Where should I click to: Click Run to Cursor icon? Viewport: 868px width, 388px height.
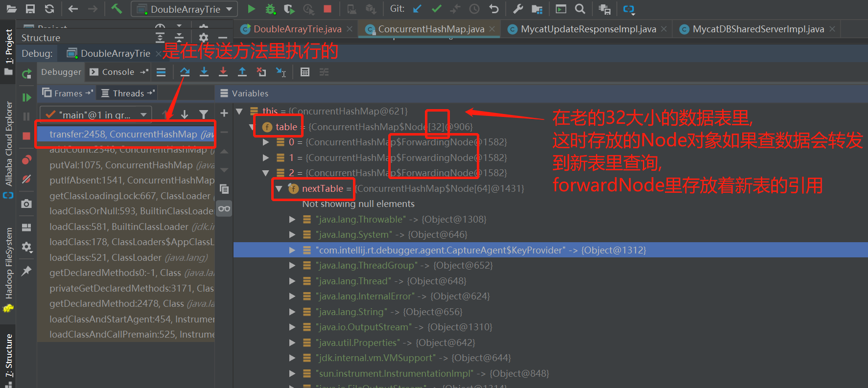tap(281, 72)
